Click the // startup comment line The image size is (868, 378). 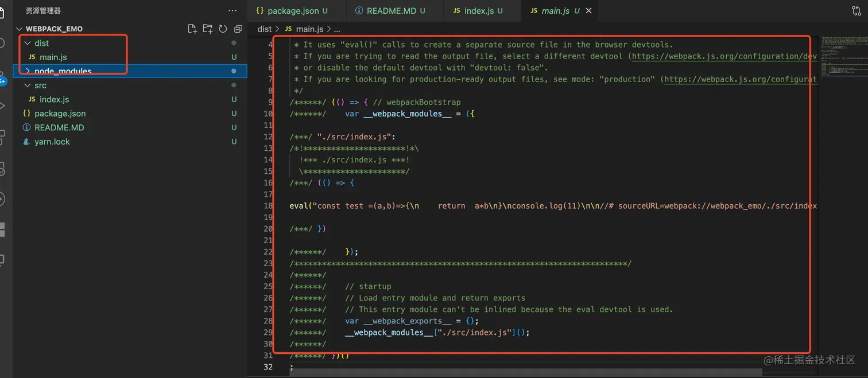point(368,286)
